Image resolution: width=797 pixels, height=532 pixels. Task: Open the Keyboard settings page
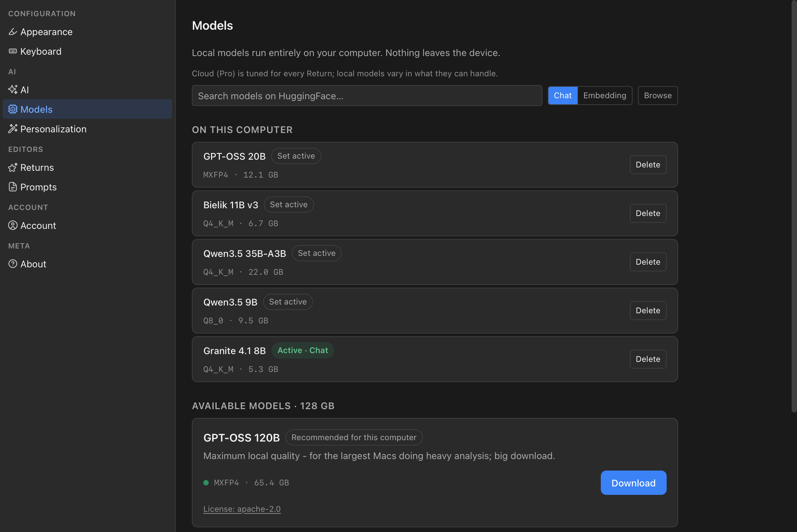(x=87, y=51)
